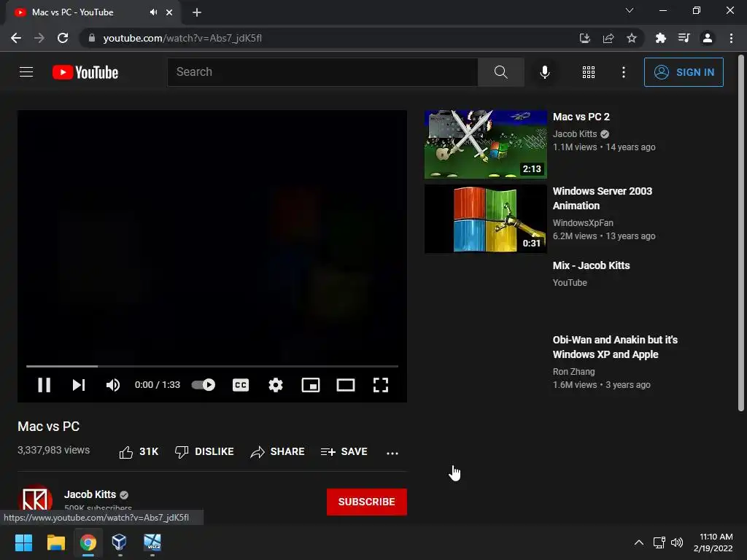This screenshot has width=747, height=560.
Task: Seek on the video progress bar
Action: pyautogui.click(x=212, y=366)
